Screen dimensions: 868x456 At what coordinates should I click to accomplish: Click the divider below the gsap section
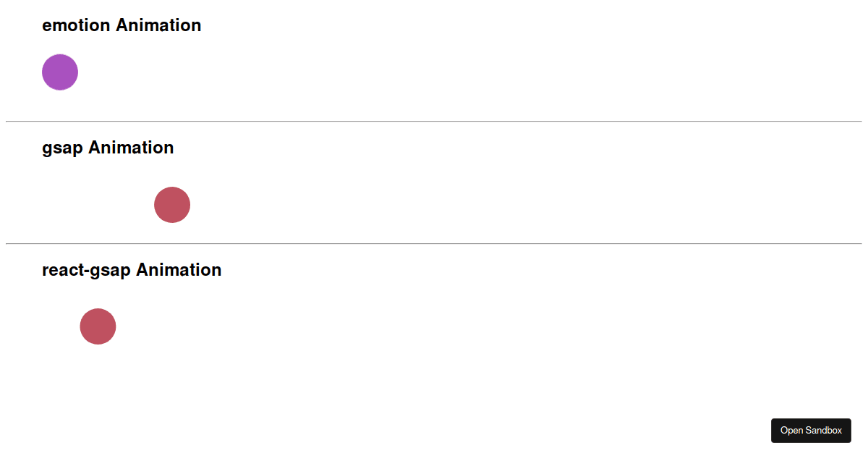(x=434, y=242)
